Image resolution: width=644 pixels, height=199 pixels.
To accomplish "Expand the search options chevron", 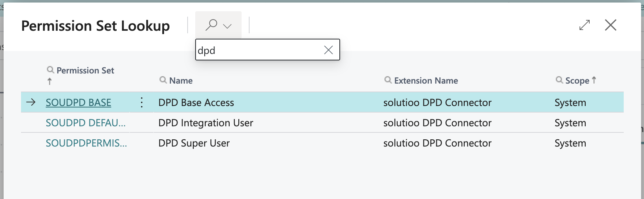I will pyautogui.click(x=227, y=26).
